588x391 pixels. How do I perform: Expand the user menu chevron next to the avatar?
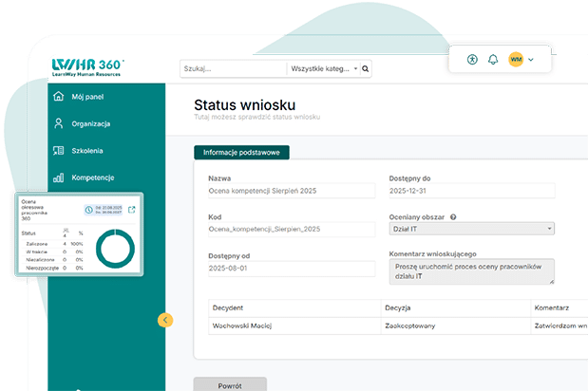click(531, 60)
